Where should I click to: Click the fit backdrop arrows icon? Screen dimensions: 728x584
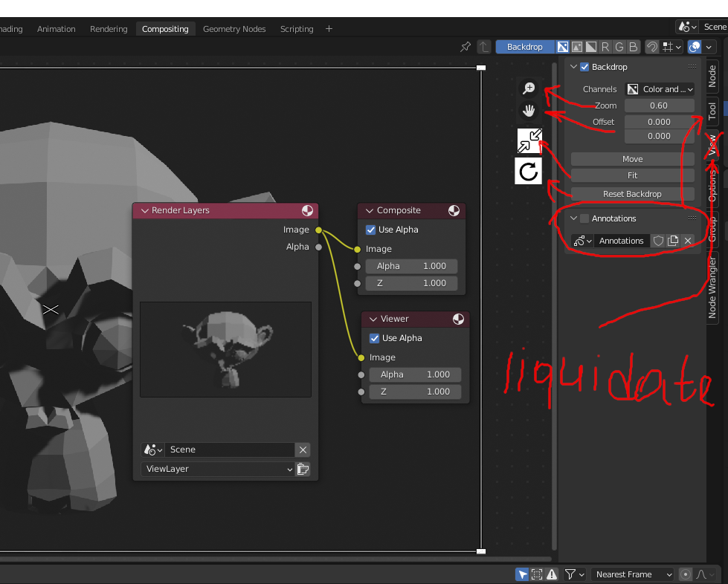click(529, 140)
